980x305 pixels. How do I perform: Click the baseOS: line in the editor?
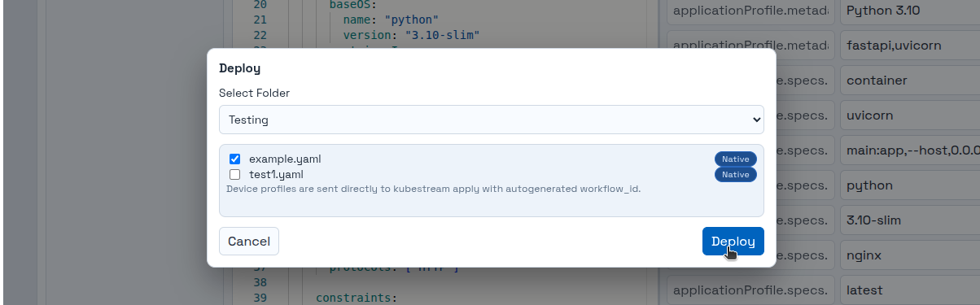352,4
